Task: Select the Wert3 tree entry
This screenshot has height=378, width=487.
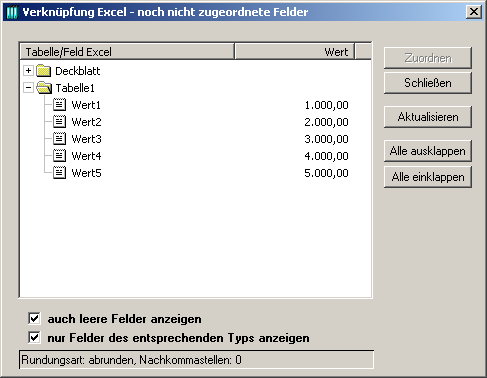Action: [86, 139]
